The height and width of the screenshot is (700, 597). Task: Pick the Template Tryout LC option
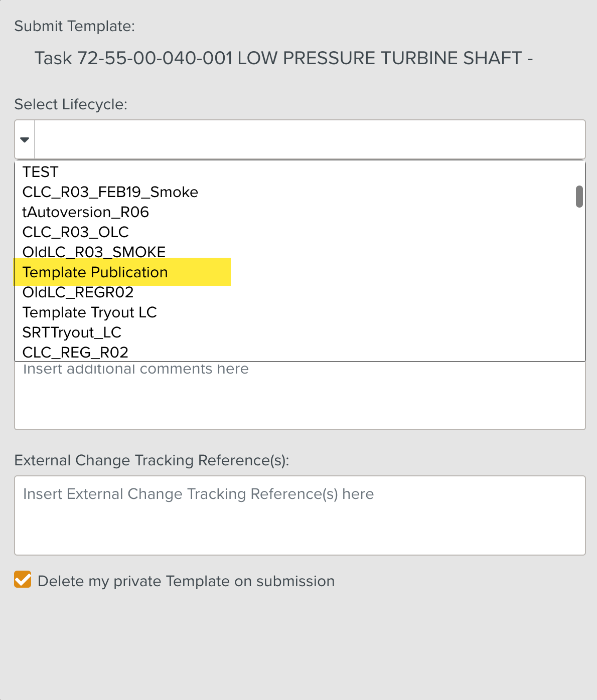point(90,312)
